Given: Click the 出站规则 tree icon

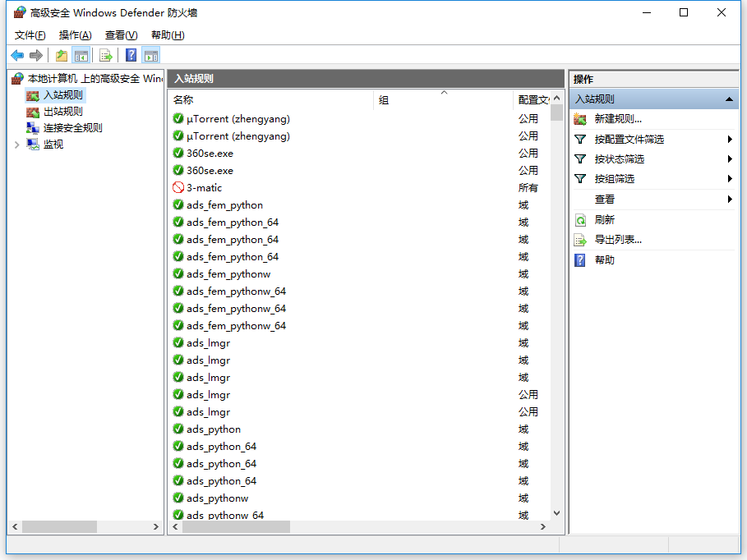Looking at the screenshot, I should click(33, 112).
